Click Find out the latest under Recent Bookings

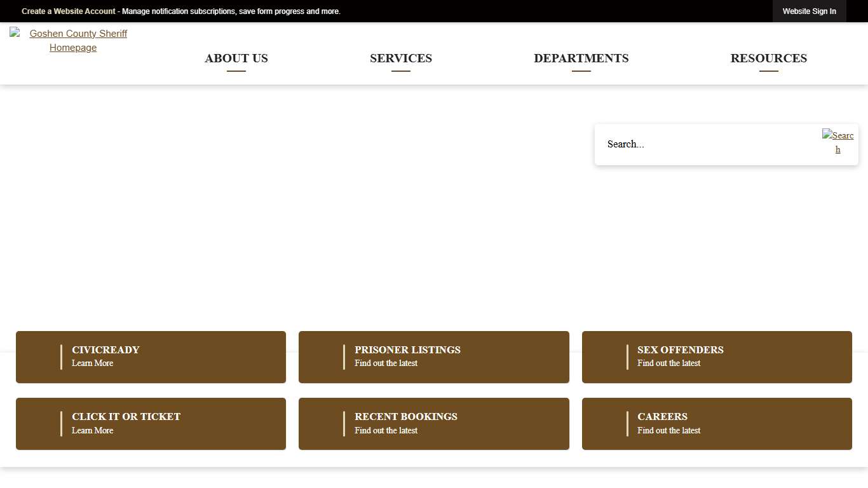click(386, 431)
